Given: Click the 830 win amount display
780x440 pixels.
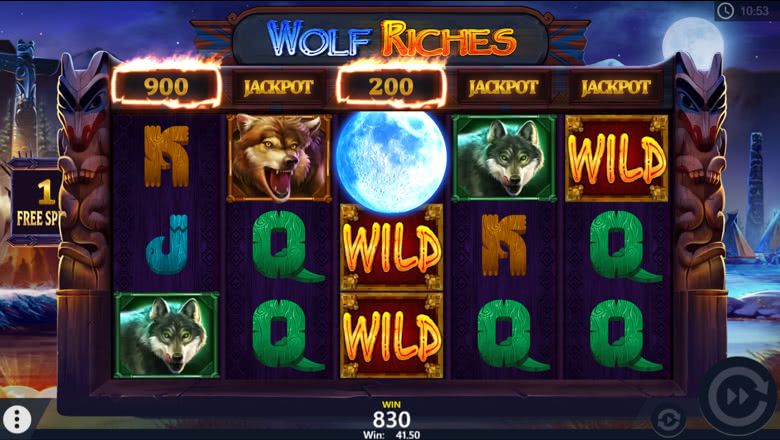Looking at the screenshot, I should [391, 420].
